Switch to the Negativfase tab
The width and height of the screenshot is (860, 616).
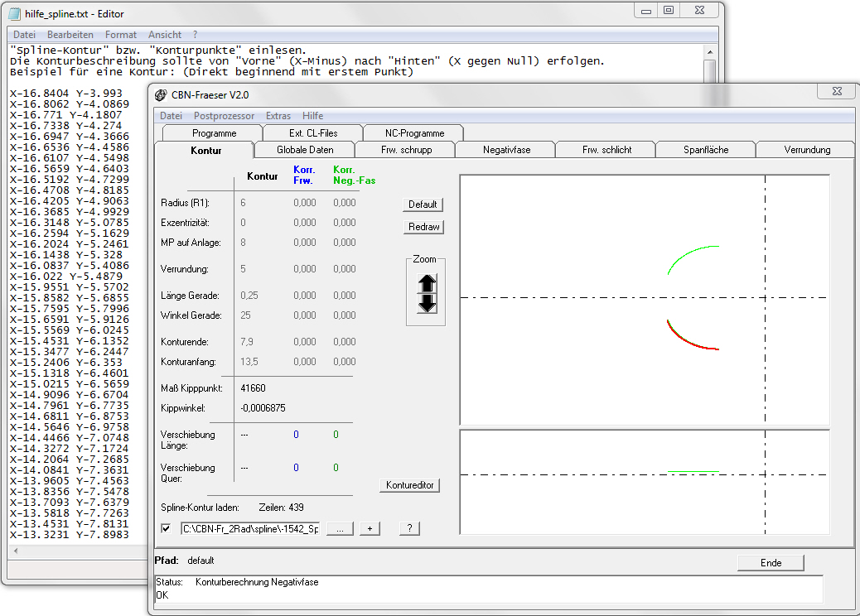coord(506,150)
